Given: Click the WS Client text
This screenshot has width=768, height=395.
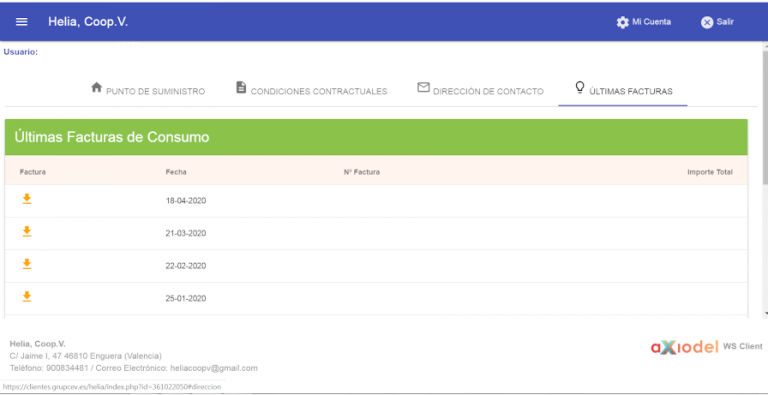Looking at the screenshot, I should (x=743, y=346).
